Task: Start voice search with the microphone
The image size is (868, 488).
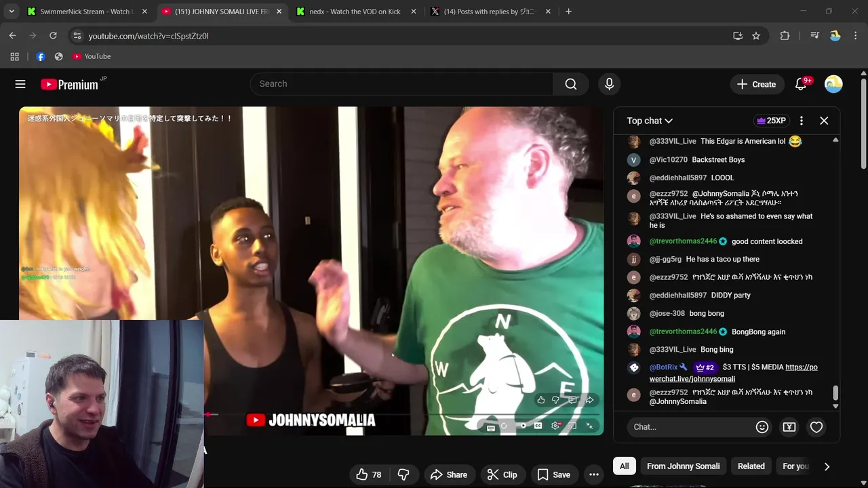Action: 609,84
